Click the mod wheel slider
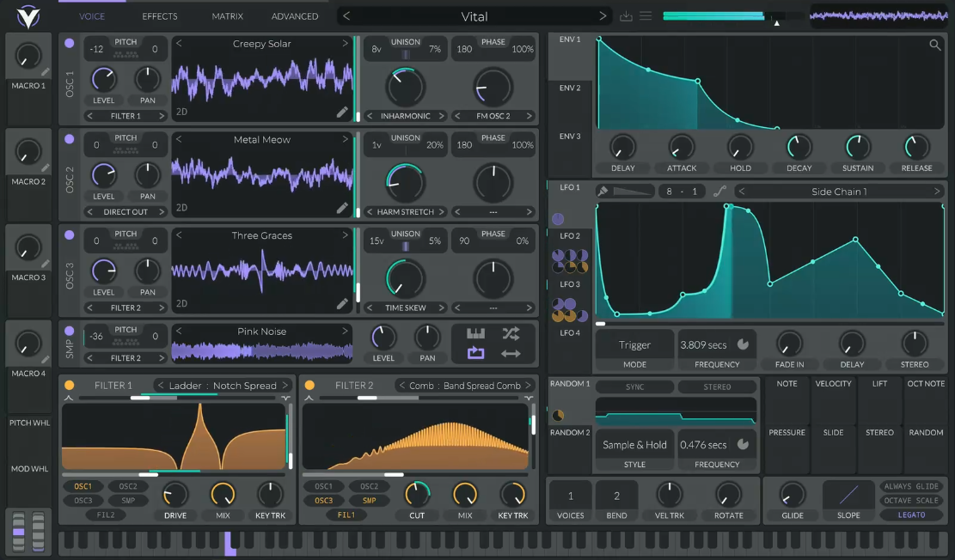 tap(38, 531)
